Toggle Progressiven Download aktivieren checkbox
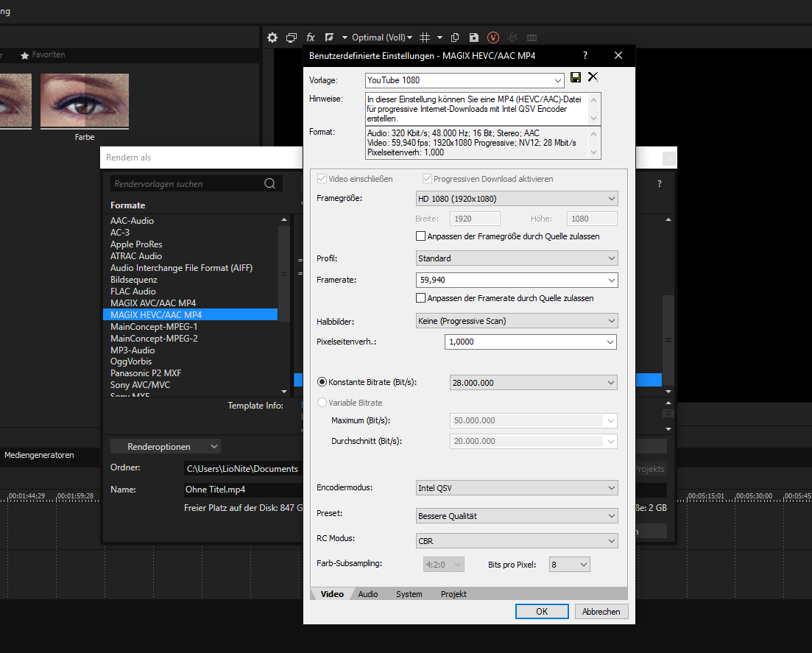 [427, 179]
